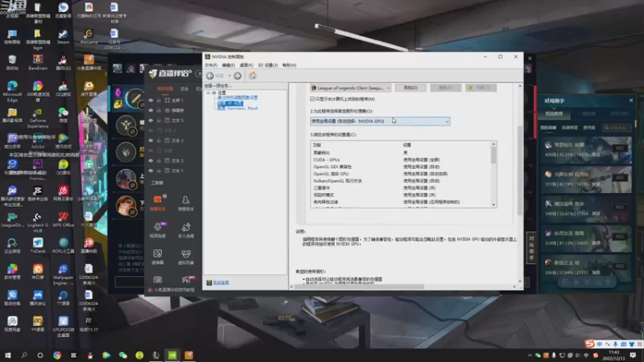Viewport: 644px width, 362px height.
Task: Select OpenGL GDI 兼容性 settings row
Action: point(400,167)
